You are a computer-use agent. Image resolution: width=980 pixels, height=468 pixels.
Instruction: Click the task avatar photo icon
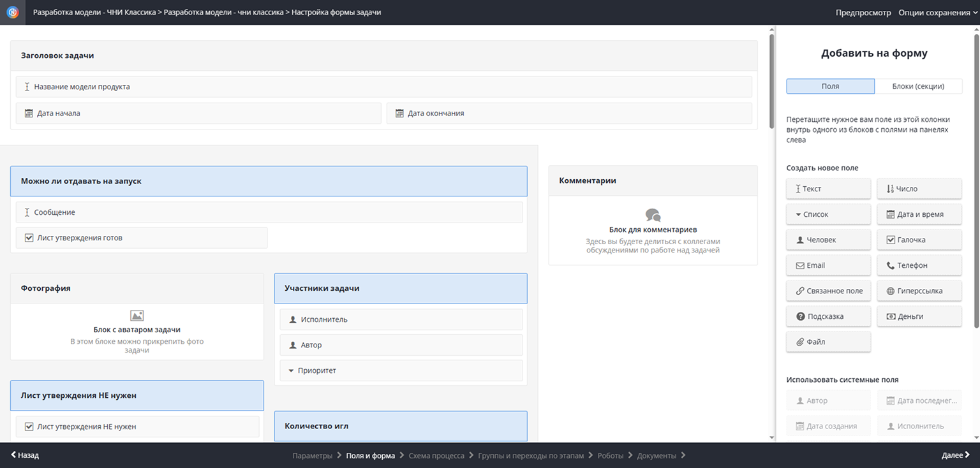tap(137, 316)
